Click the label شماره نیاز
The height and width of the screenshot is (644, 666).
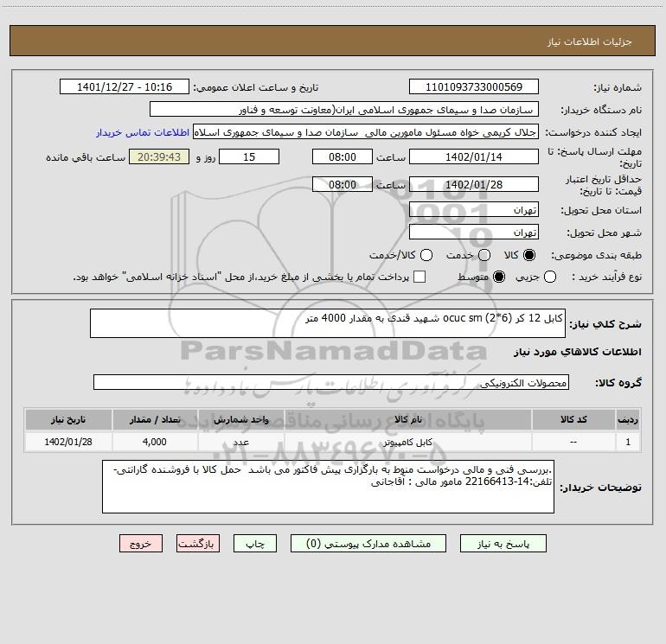618,87
